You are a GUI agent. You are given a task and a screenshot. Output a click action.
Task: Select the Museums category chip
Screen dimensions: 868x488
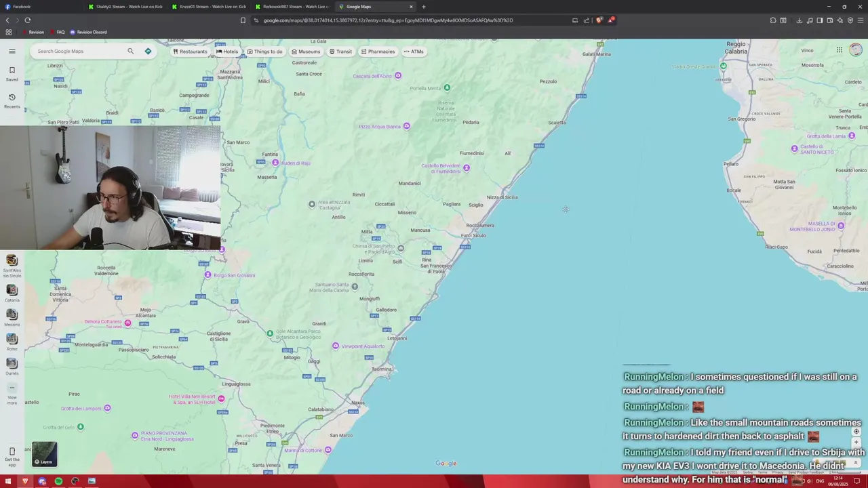[306, 52]
